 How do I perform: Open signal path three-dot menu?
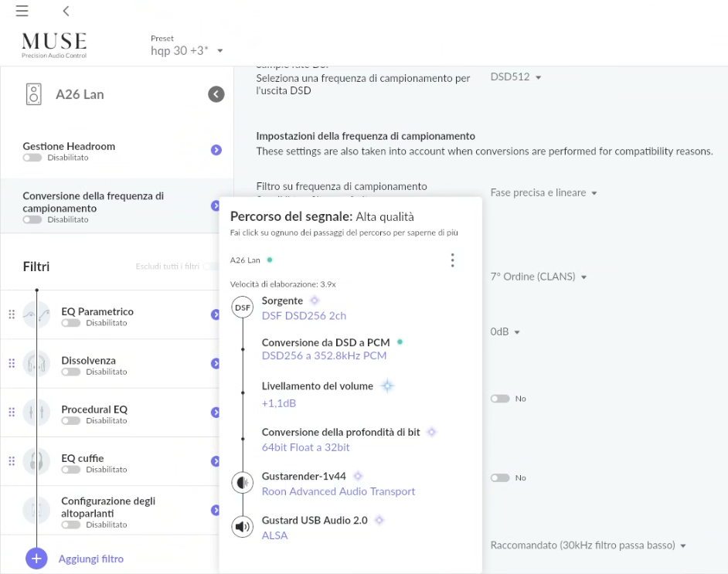click(x=452, y=260)
